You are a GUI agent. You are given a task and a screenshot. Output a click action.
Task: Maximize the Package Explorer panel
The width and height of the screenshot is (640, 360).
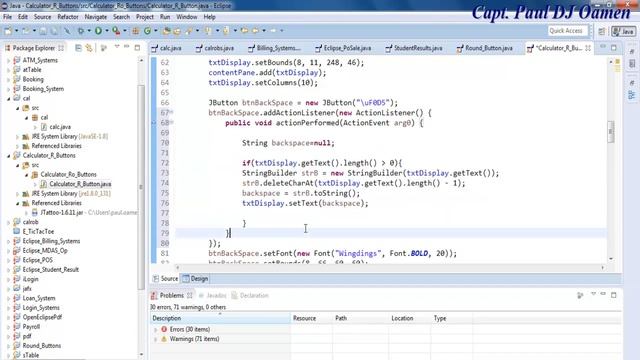click(137, 48)
